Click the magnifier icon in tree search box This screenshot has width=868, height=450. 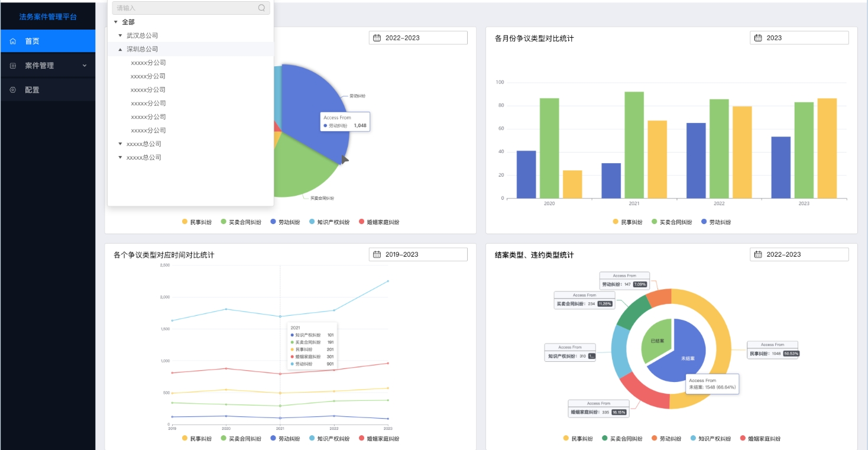[x=262, y=8]
